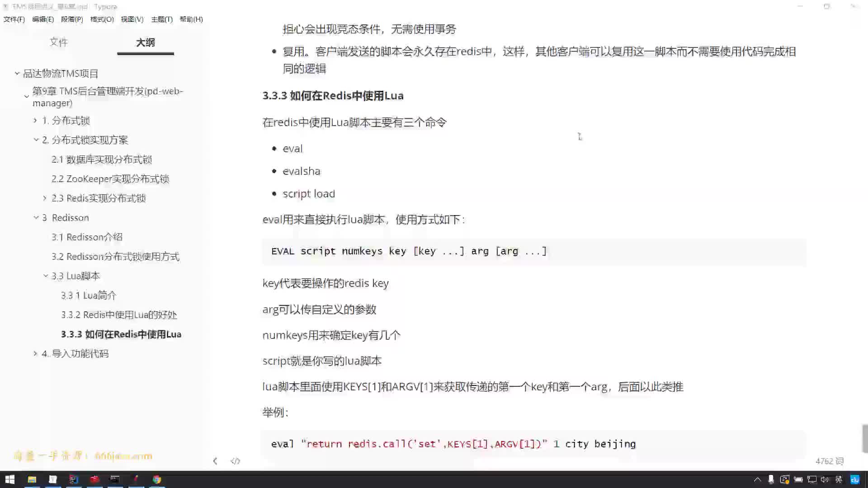Hide the sidebar with the left chevron icon
The height and width of the screenshot is (488, 868).
[x=215, y=461]
